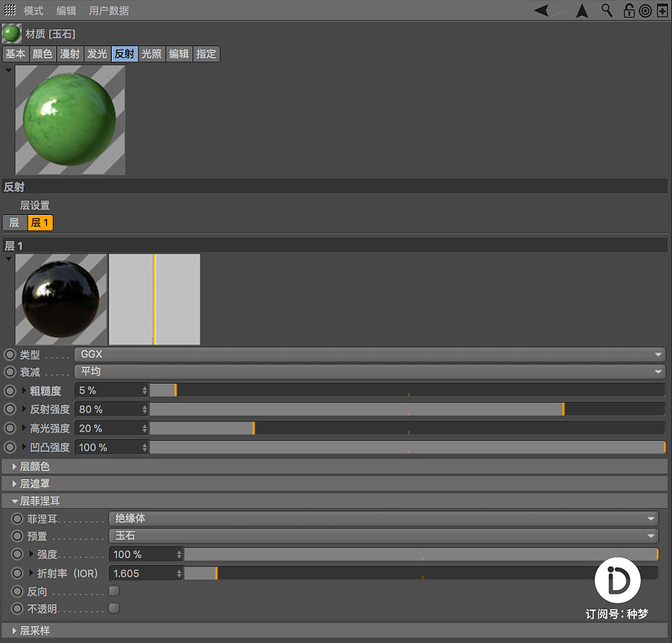
Task: Open the search magnifier icon
Action: pos(606,10)
